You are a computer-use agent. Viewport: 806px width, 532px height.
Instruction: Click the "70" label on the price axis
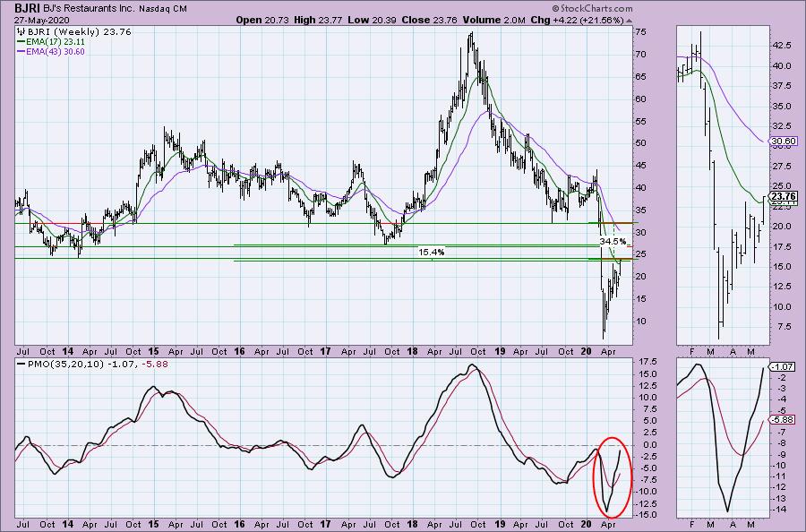640,54
